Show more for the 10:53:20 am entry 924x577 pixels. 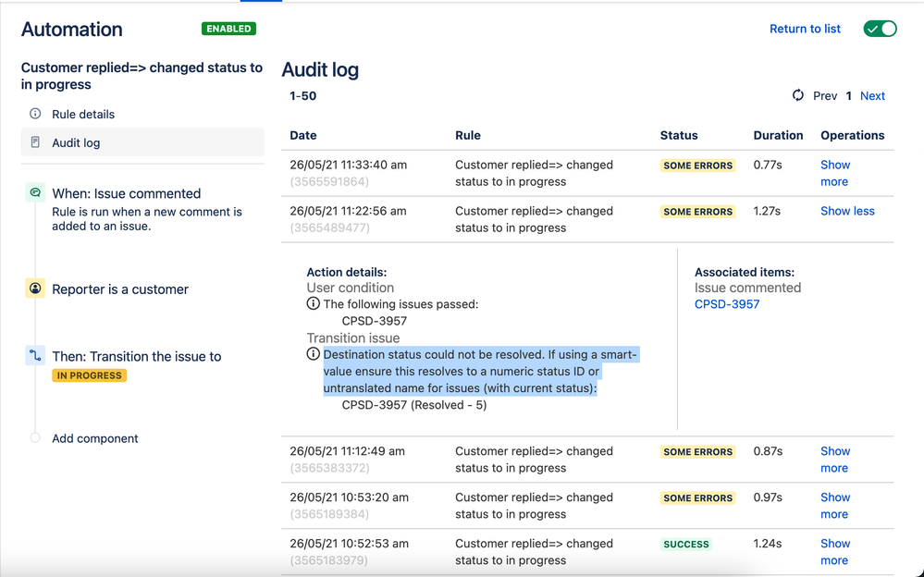[x=835, y=506]
